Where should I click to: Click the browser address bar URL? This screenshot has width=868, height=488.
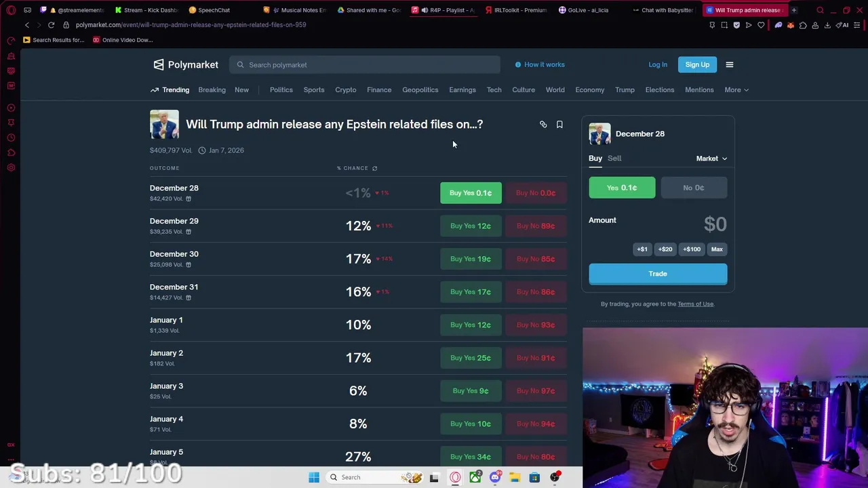[x=191, y=25]
